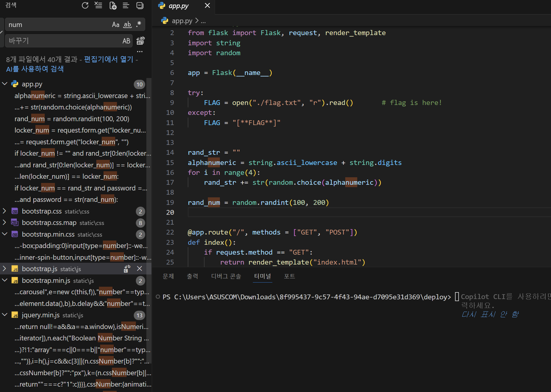This screenshot has width=551, height=392.
Task: Open result 'if locker_num == rand_str and password'
Action: point(81,188)
